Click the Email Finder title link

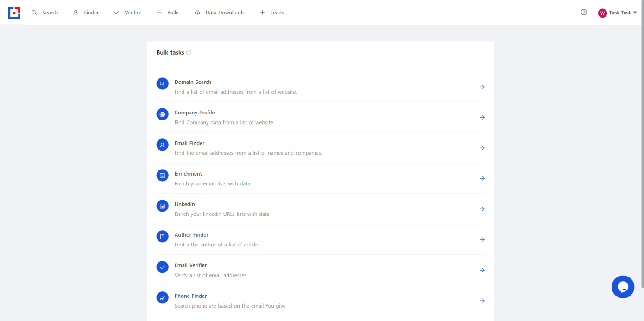(x=189, y=143)
